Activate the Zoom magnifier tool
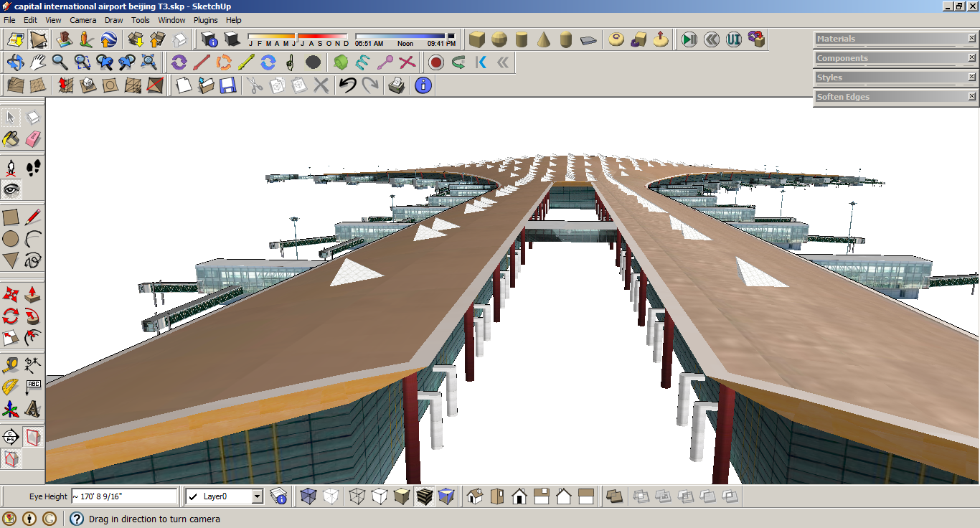 [60, 62]
